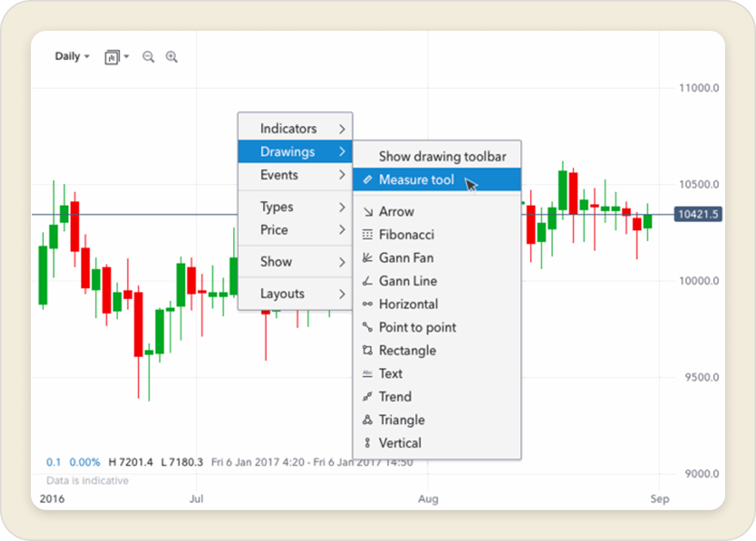The image size is (756, 541).
Task: Select the Drawings menu item
Action: point(295,152)
